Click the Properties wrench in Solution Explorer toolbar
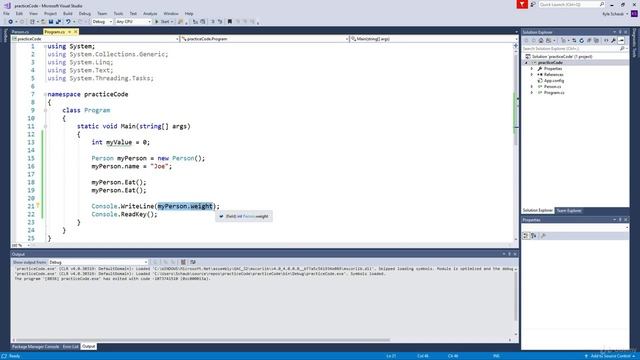 pos(613,40)
